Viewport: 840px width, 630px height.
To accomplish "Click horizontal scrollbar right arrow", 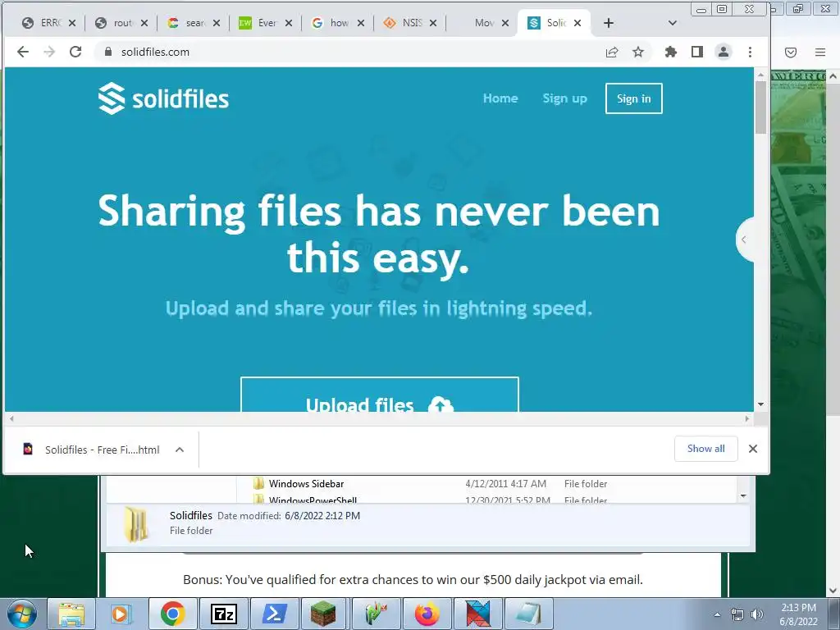I will pos(746,419).
